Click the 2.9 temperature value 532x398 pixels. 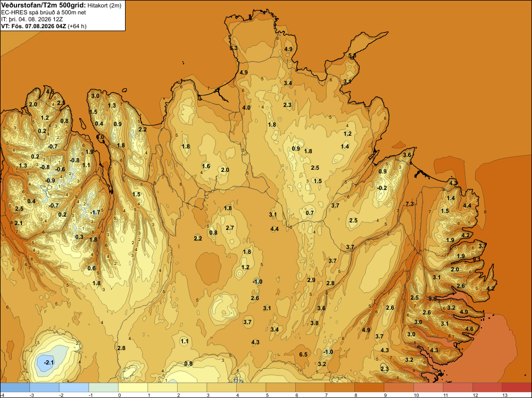coord(311,280)
